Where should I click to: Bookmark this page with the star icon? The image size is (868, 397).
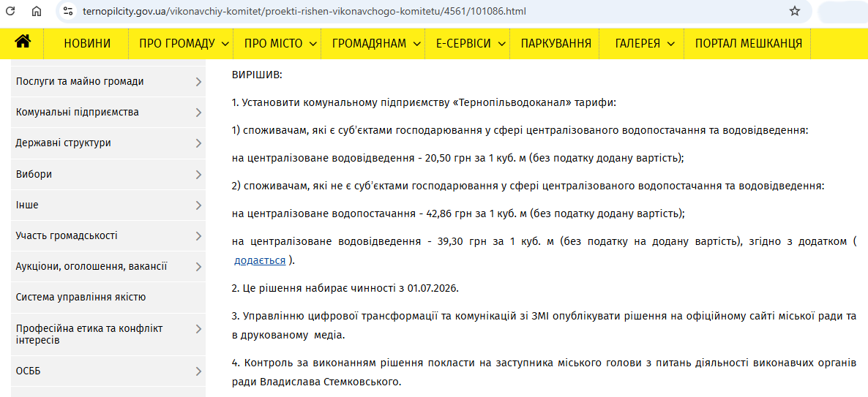794,11
